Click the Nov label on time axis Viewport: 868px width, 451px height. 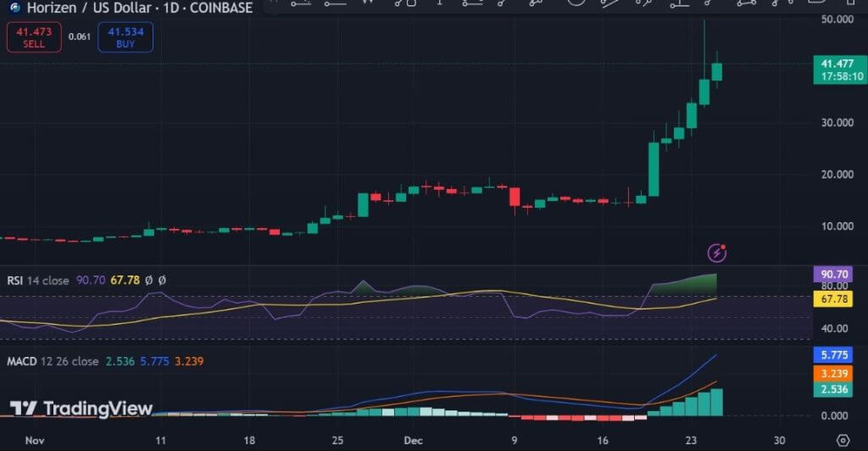click(x=35, y=441)
